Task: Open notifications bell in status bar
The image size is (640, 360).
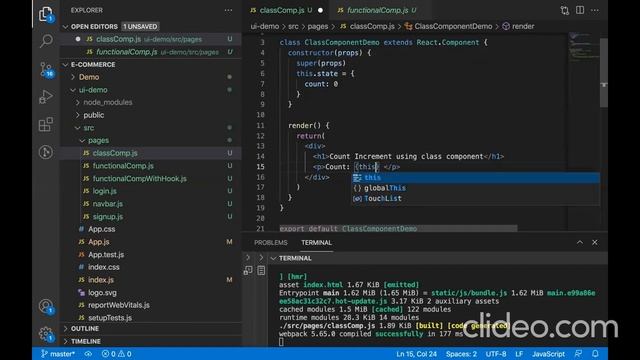Action: point(595,354)
